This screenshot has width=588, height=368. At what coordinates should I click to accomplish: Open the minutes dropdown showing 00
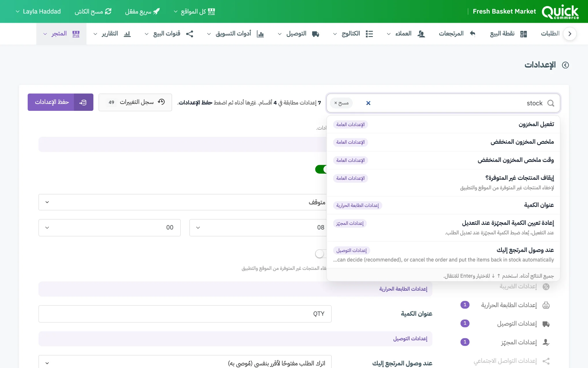110,228
